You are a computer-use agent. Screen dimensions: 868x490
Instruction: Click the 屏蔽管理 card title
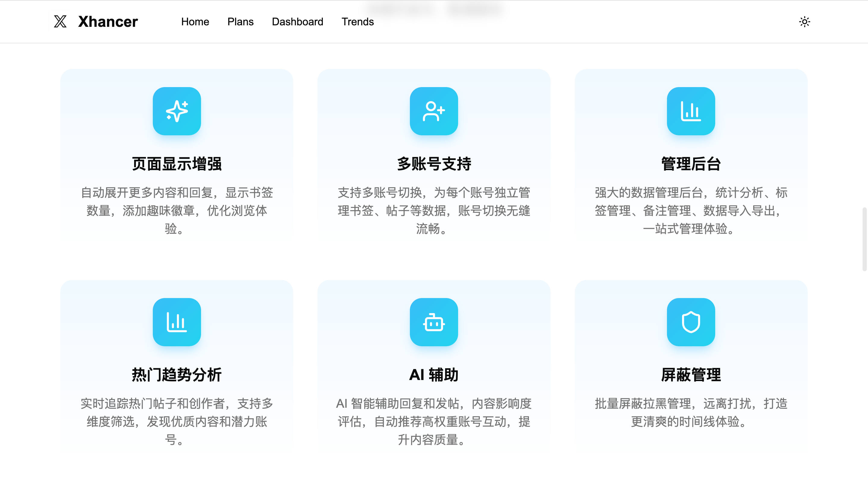[691, 375]
